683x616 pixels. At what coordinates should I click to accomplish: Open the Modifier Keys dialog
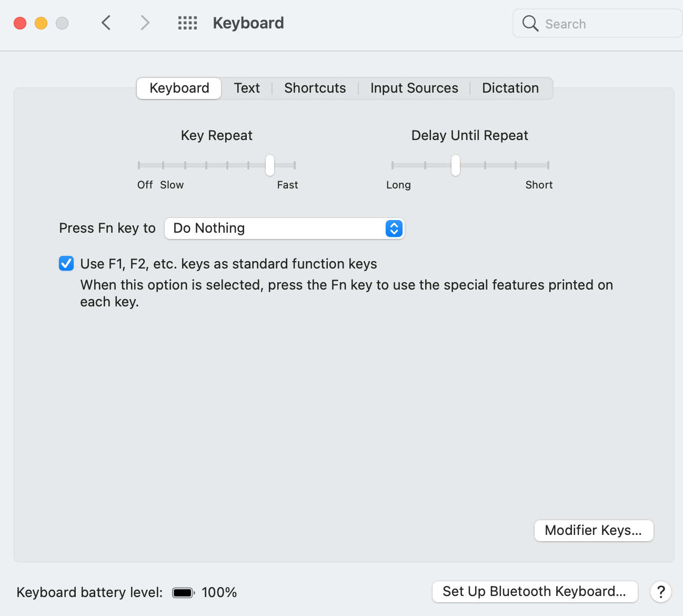(x=594, y=530)
